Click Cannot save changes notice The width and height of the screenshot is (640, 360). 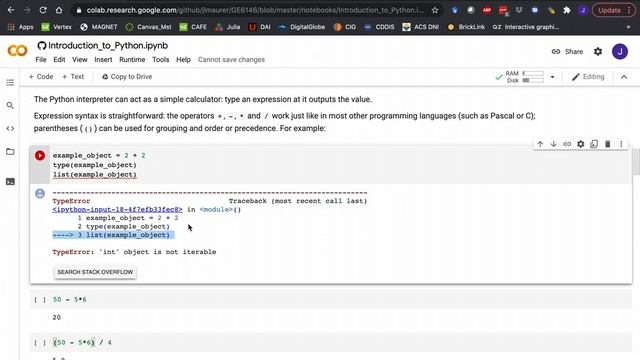pyautogui.click(x=231, y=60)
